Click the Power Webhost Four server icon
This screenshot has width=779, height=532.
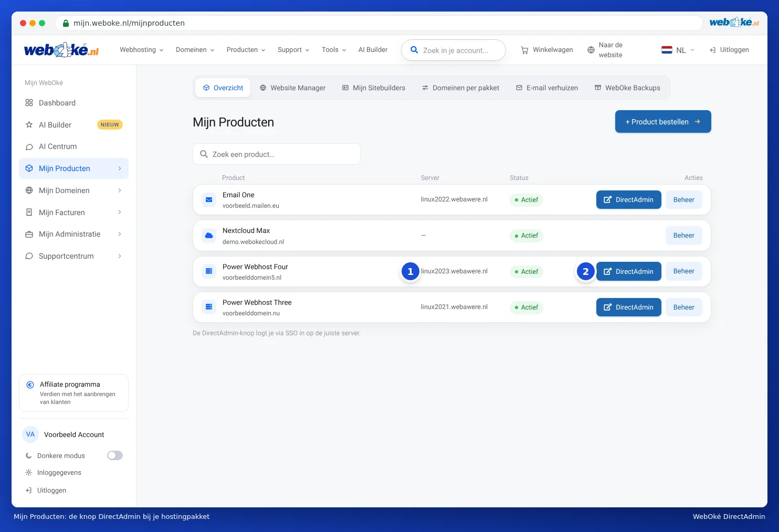point(209,271)
